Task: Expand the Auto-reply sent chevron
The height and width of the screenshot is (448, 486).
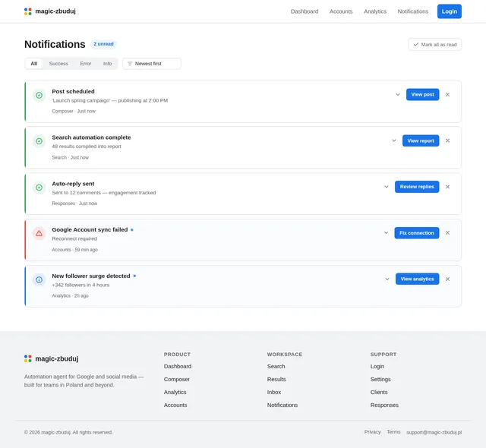Action: point(387,187)
